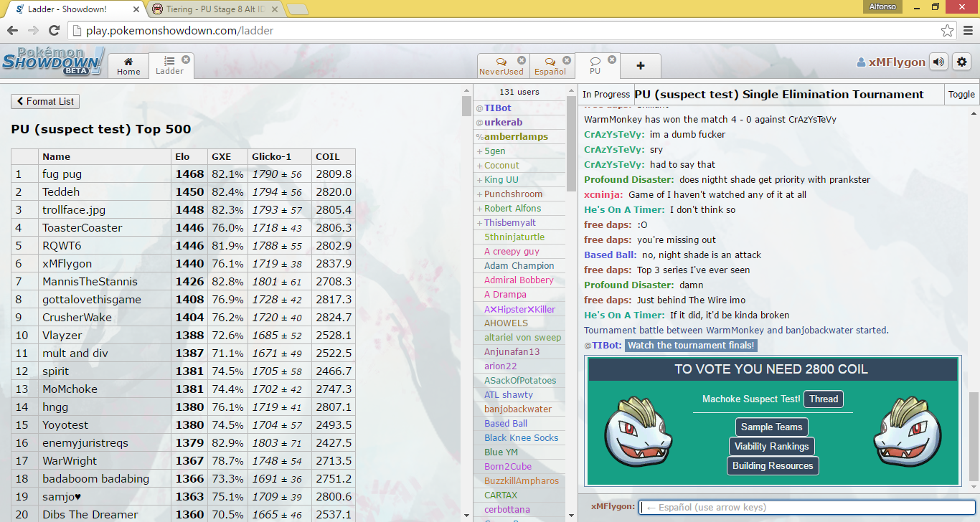Open Sample Teams link
Viewport: 980px width, 522px height.
coord(771,427)
